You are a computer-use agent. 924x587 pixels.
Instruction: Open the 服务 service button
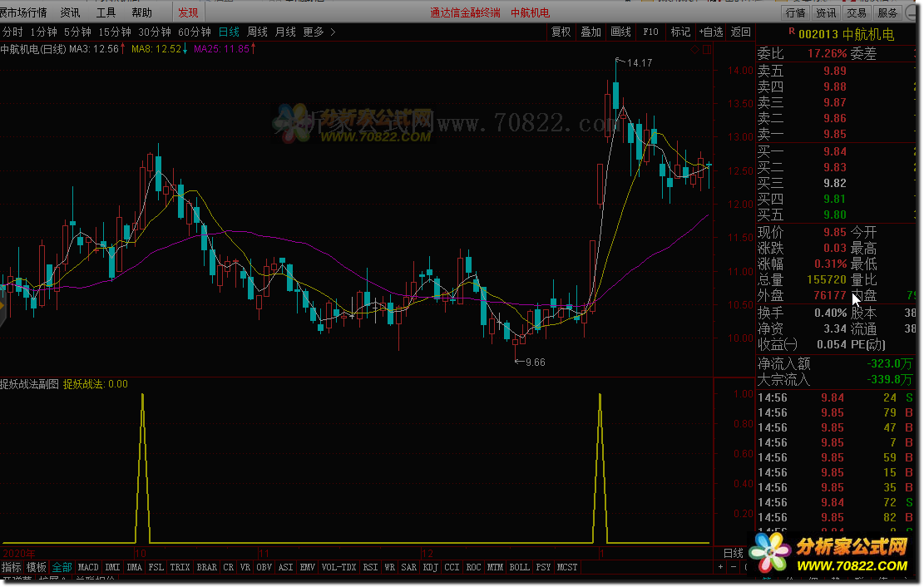coord(887,12)
